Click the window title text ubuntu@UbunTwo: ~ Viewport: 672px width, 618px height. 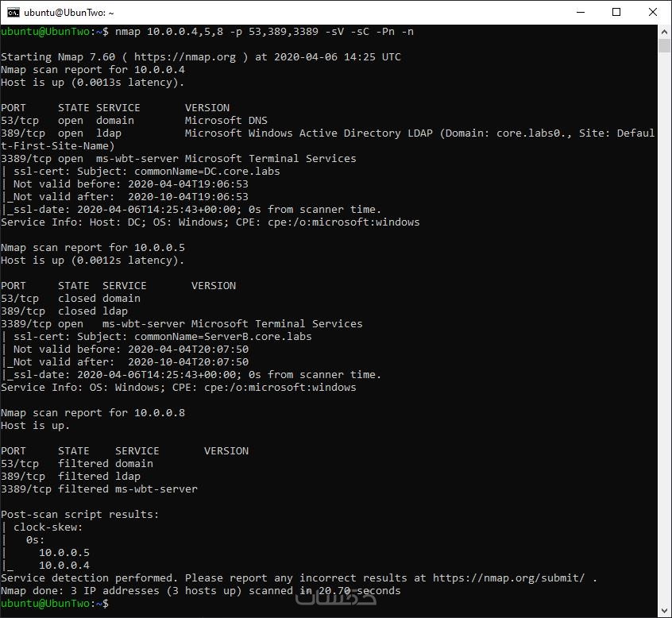tap(68, 13)
